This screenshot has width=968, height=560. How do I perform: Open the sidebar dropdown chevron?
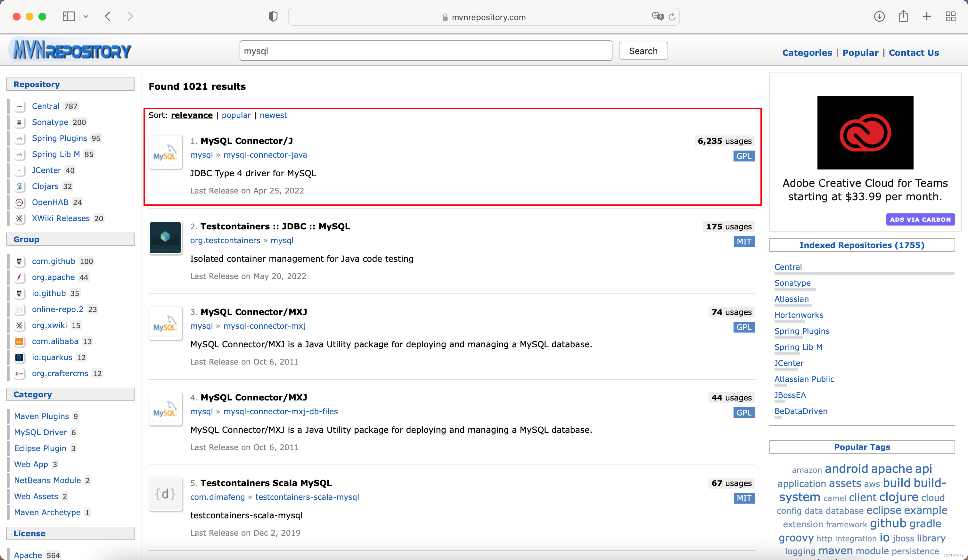coord(86,17)
